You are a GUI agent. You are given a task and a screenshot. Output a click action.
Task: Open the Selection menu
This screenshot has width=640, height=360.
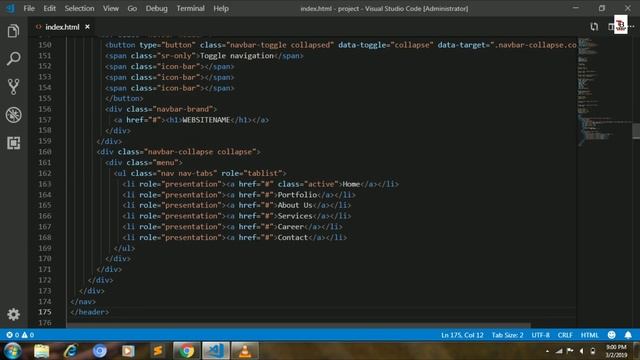(x=79, y=8)
